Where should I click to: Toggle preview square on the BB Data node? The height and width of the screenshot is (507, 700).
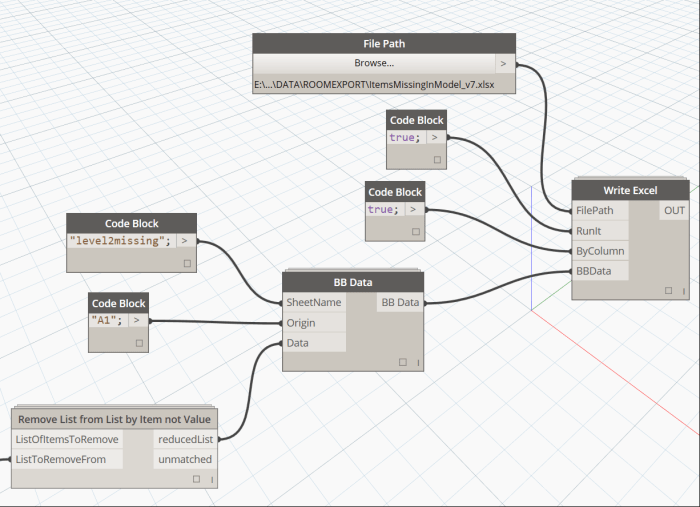click(x=405, y=362)
